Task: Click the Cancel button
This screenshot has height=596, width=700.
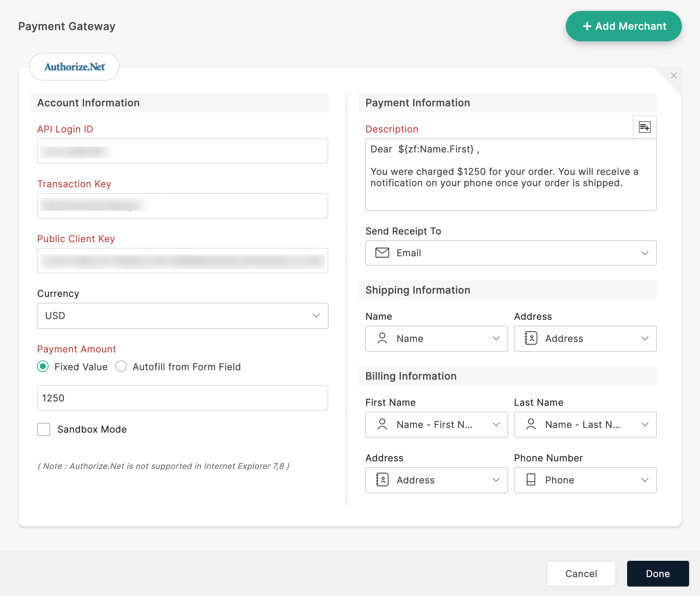Action: pyautogui.click(x=581, y=573)
